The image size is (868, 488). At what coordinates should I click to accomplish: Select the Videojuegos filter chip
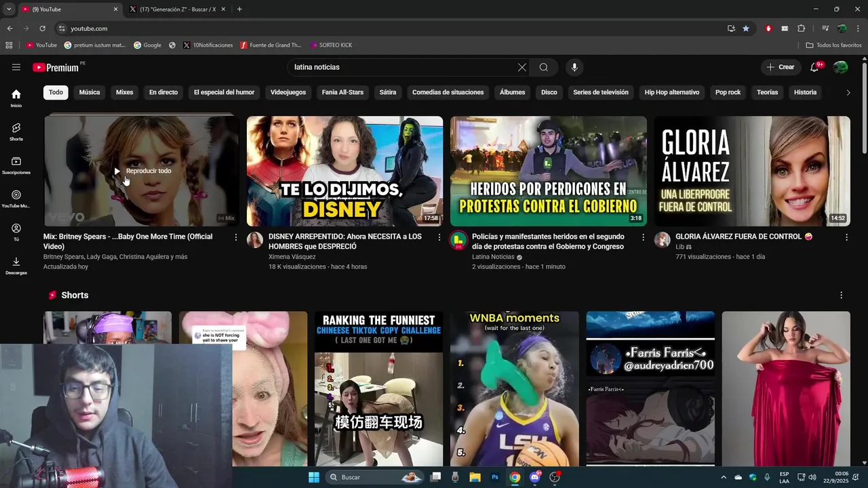click(x=288, y=92)
